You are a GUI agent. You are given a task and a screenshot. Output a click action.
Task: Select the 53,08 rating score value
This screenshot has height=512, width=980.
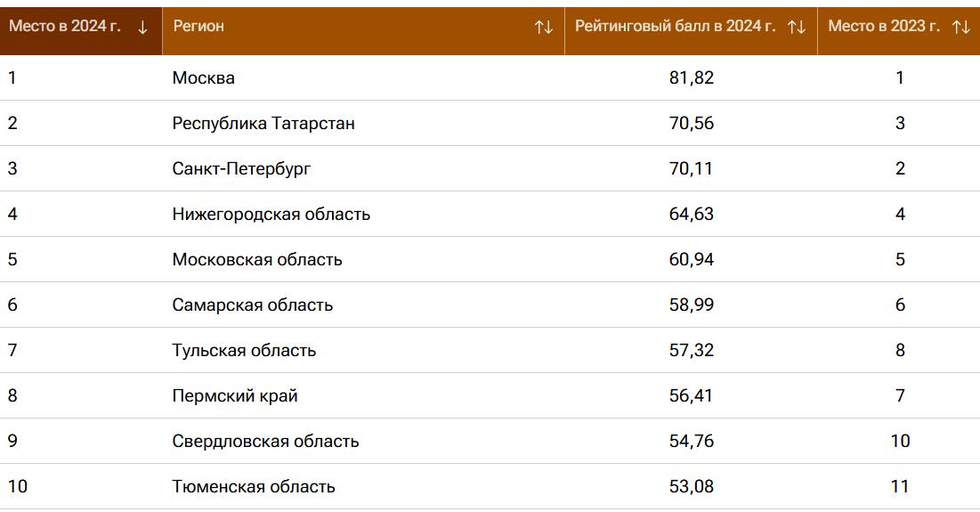click(691, 487)
